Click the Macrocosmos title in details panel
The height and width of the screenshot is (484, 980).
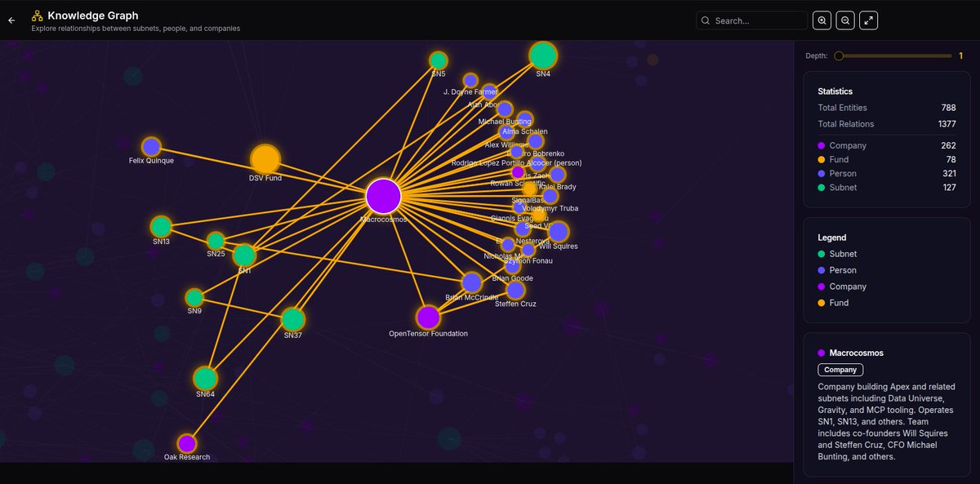pos(856,353)
